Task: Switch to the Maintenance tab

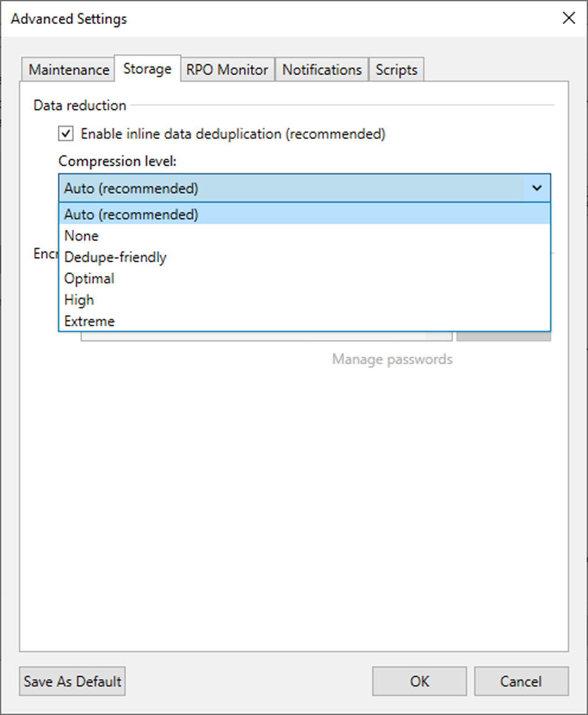Action: (69, 70)
